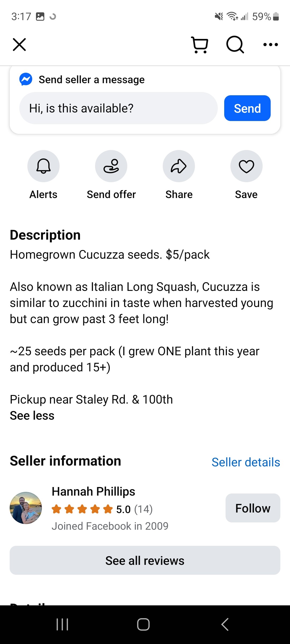Open Android recent apps button
The height and width of the screenshot is (644, 290).
(x=62, y=624)
